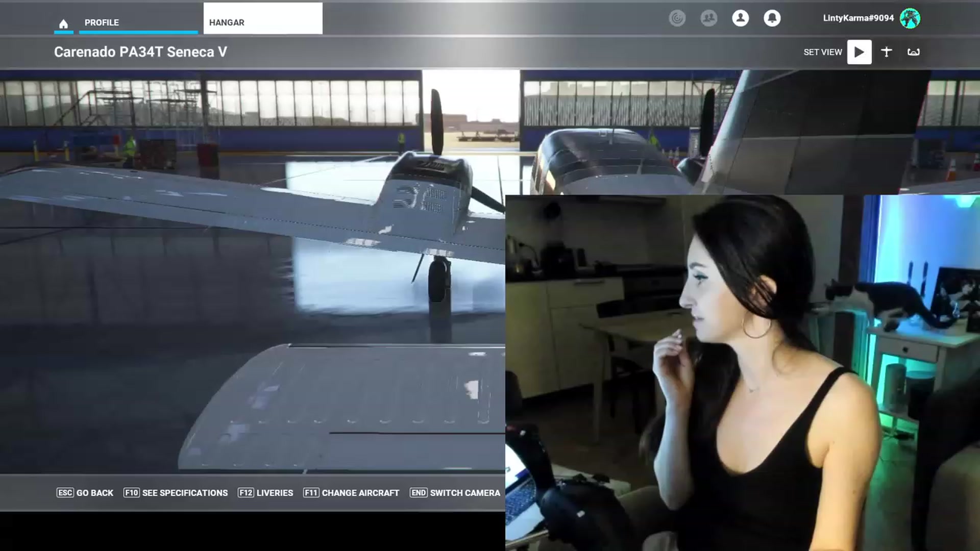Go to the Home screen icon
Viewport: 980px width, 551px height.
pyautogui.click(x=63, y=23)
